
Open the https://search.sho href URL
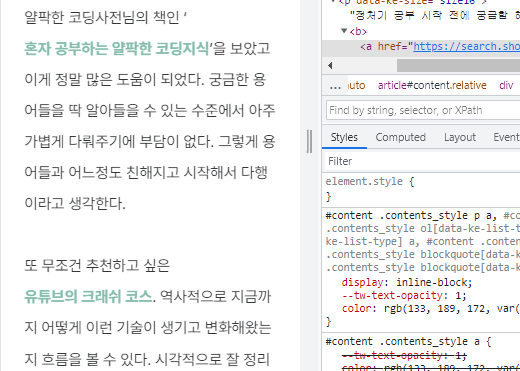[x=466, y=47]
